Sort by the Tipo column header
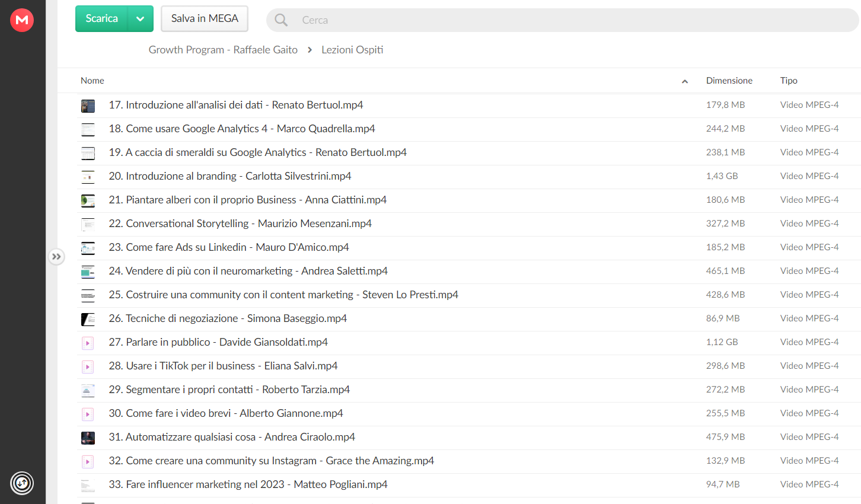861x504 pixels. click(x=789, y=81)
